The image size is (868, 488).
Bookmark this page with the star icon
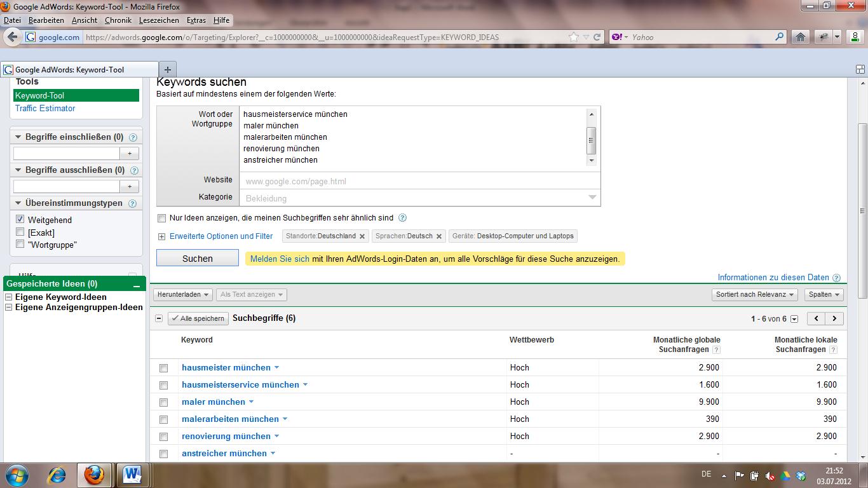[574, 37]
